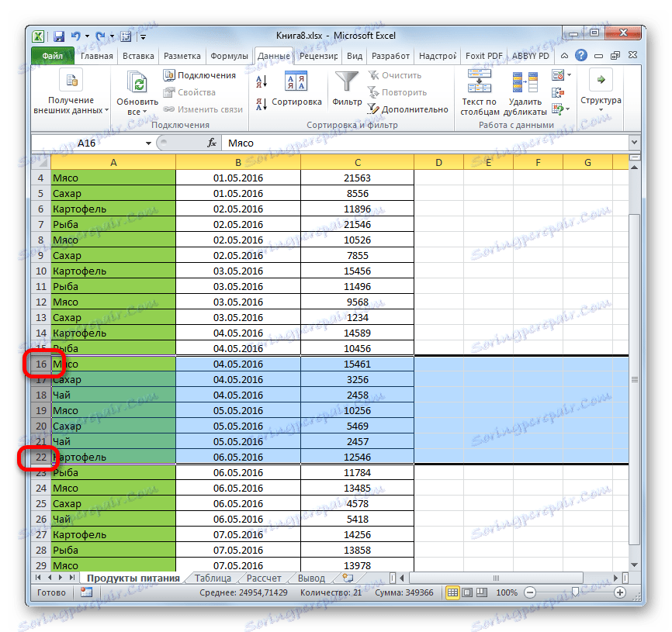This screenshot has width=672, height=632.
Task: Select the Sort A to Z icon
Action: [x=260, y=80]
